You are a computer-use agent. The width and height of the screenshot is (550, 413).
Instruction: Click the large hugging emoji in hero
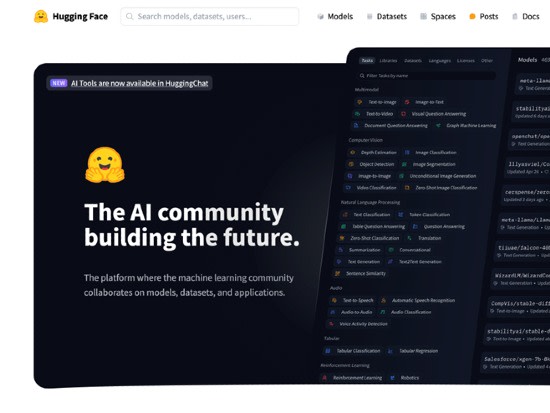tap(105, 165)
